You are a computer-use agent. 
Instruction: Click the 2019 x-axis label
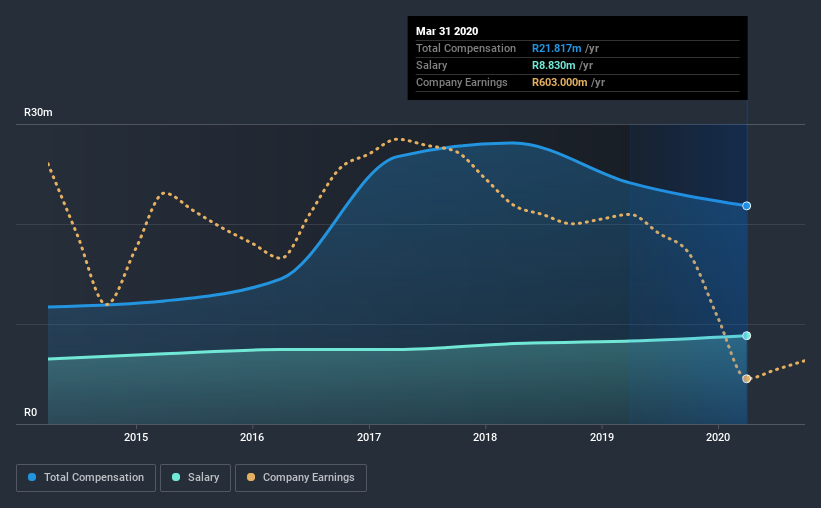(x=602, y=437)
